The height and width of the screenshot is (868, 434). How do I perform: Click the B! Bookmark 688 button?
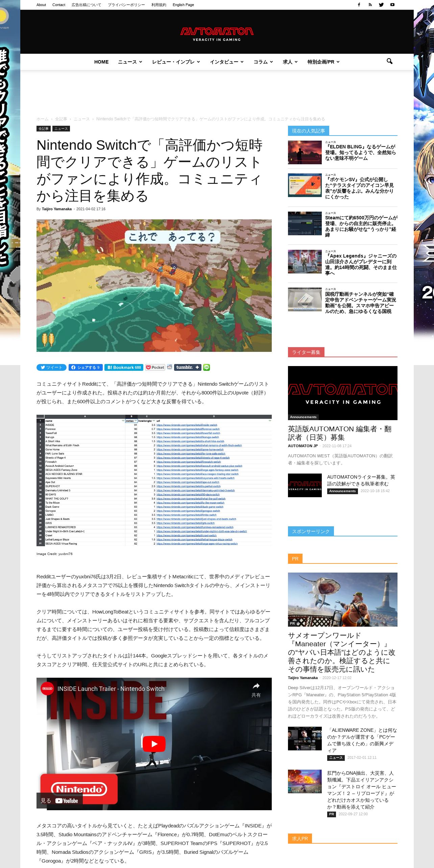(x=124, y=367)
